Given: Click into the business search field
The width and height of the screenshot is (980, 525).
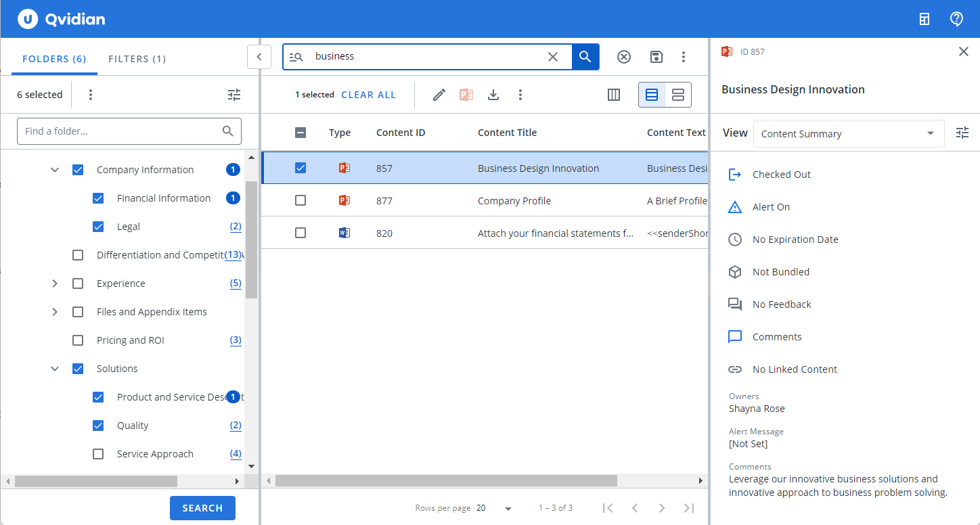Looking at the screenshot, I should (426, 57).
